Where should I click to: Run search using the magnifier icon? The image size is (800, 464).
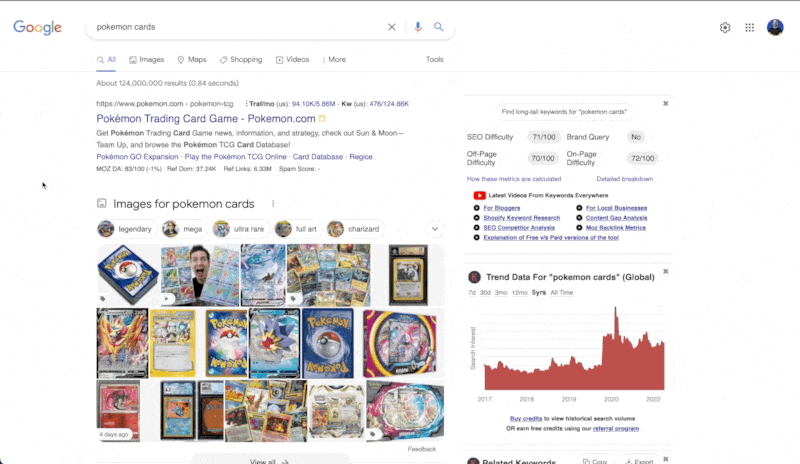(439, 27)
